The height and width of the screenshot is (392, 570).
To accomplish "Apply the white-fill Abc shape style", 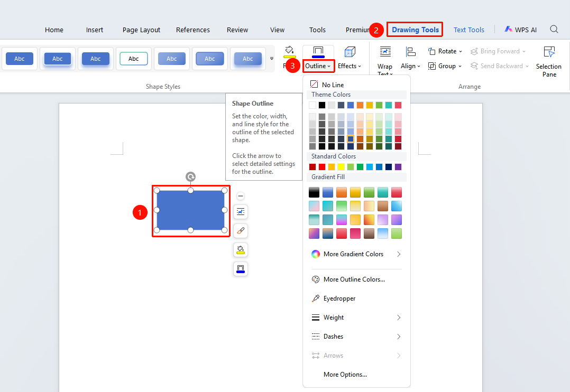I will tap(133, 59).
